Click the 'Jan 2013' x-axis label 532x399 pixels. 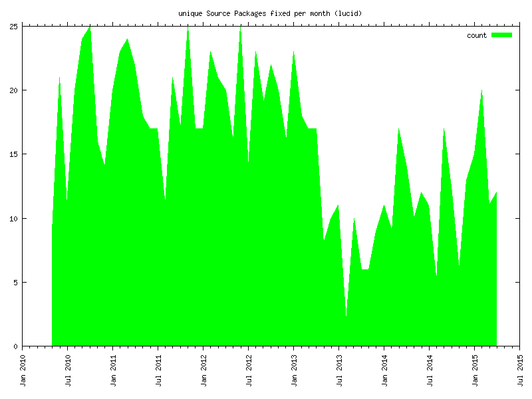click(x=294, y=370)
